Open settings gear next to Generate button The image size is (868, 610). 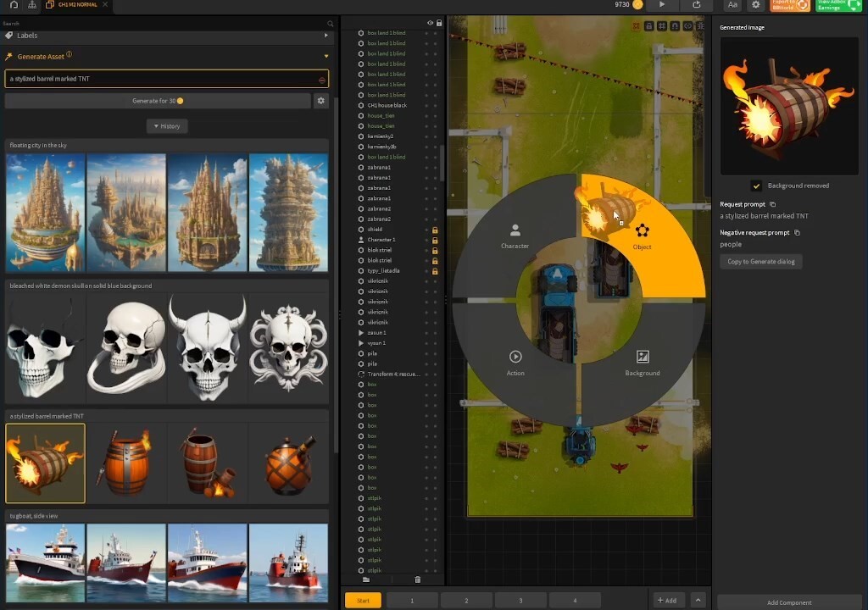tap(320, 101)
